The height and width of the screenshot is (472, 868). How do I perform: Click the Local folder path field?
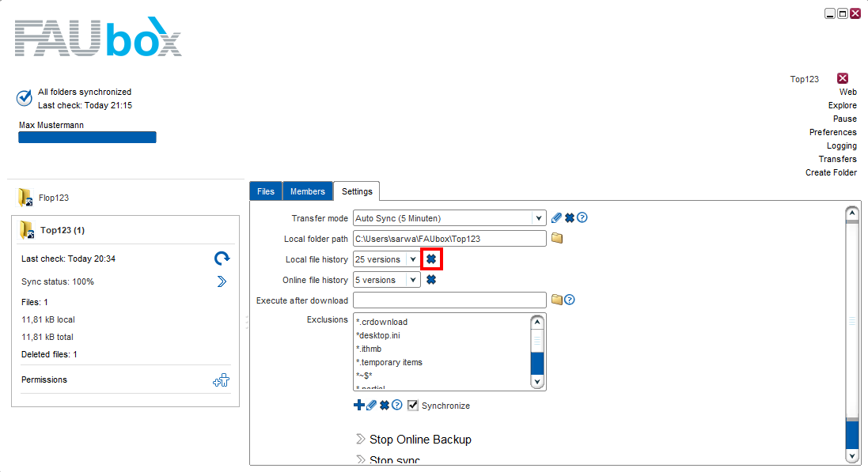click(x=449, y=239)
